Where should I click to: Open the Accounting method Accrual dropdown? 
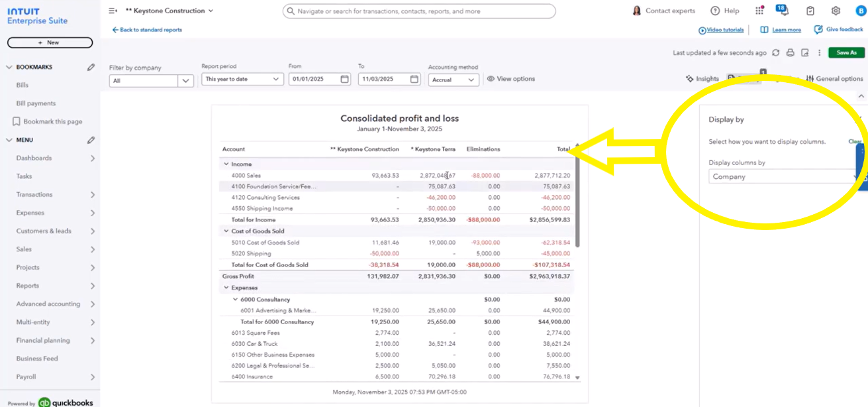coord(454,80)
